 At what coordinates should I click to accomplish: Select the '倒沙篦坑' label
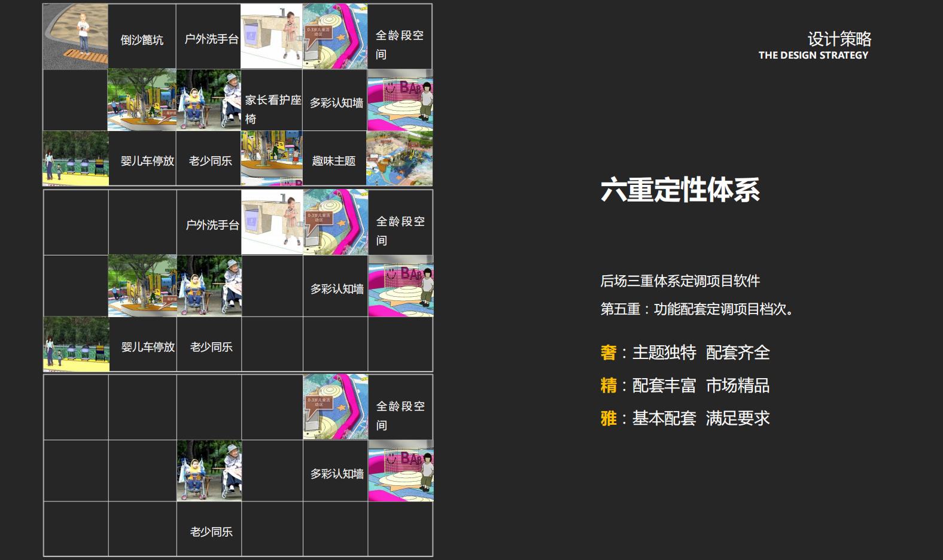pos(142,40)
